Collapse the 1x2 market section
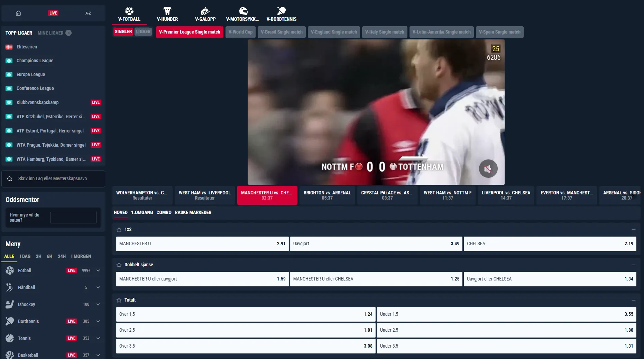This screenshot has height=359, width=644. pyautogui.click(x=633, y=230)
